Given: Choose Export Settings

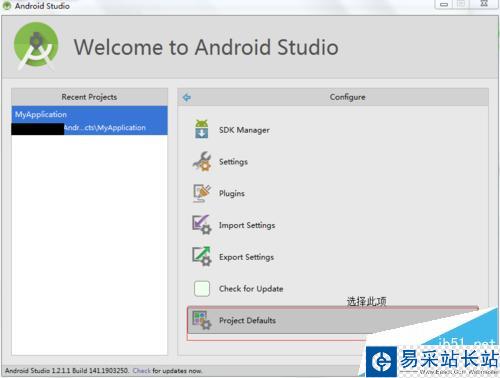Looking at the screenshot, I should coord(246,257).
